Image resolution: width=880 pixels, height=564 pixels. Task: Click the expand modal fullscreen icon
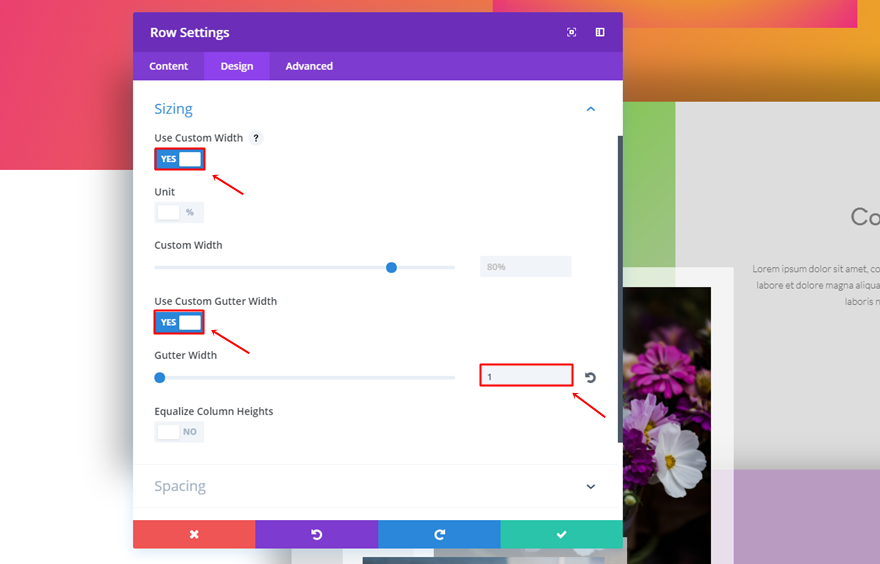[571, 33]
